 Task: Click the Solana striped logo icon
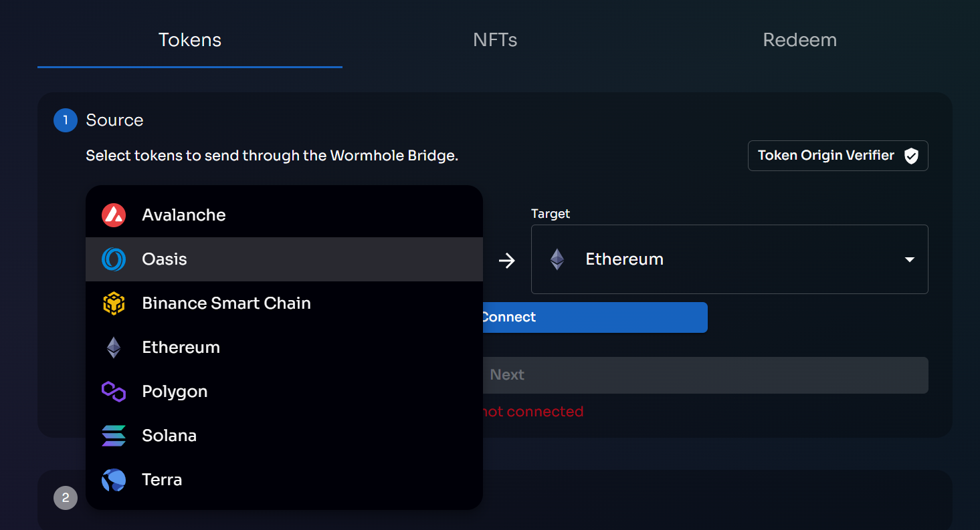pos(114,436)
